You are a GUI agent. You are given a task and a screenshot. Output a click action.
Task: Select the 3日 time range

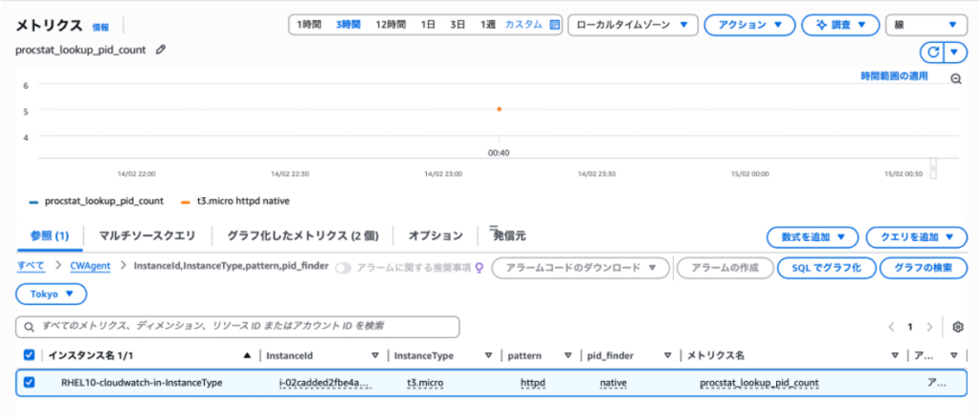coord(458,25)
